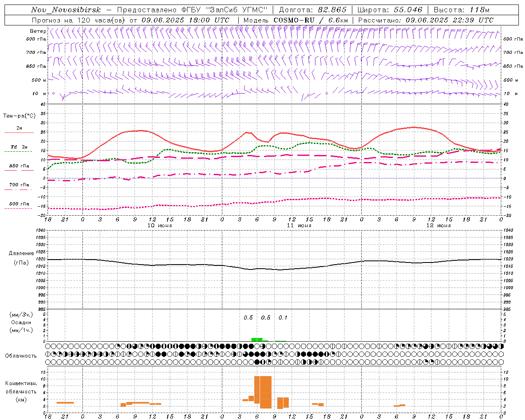Select the 'Высота: 118м' elevation text
The height and width of the screenshot is (420, 525).
coord(461,10)
